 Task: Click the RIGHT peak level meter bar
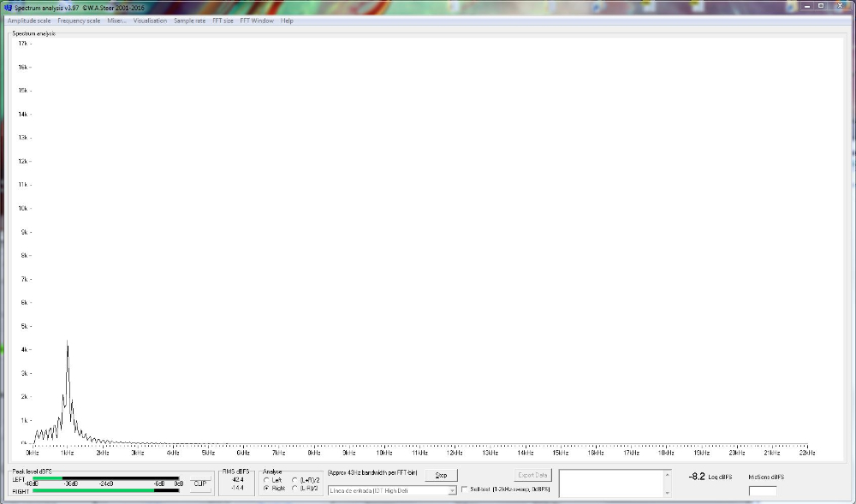(x=106, y=490)
